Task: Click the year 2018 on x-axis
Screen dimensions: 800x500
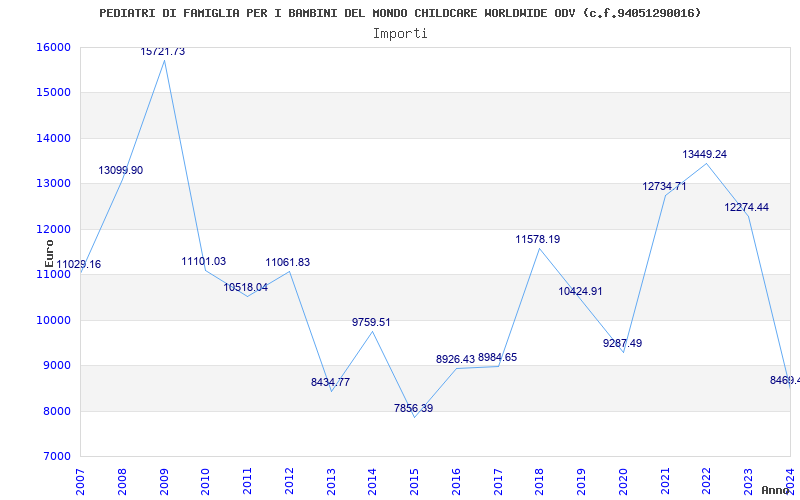Action: 540,481
